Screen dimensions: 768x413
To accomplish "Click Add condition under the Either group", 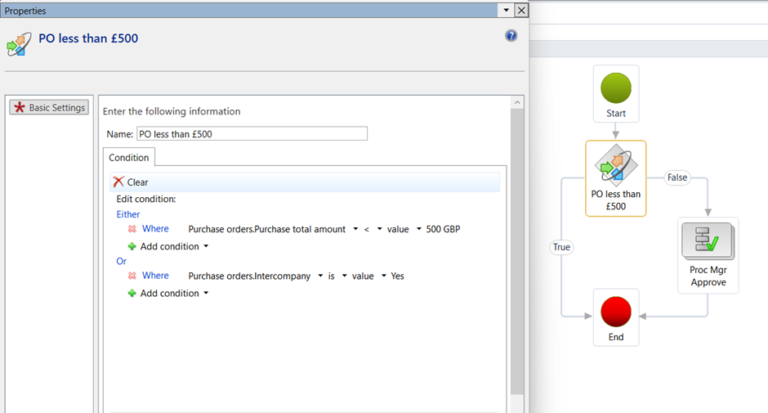I will (169, 246).
